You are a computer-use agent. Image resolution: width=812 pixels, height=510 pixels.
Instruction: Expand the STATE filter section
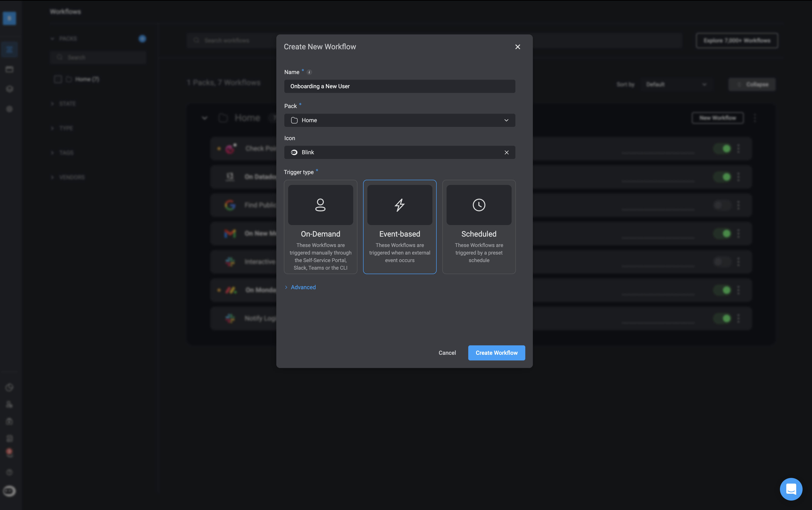pos(63,104)
